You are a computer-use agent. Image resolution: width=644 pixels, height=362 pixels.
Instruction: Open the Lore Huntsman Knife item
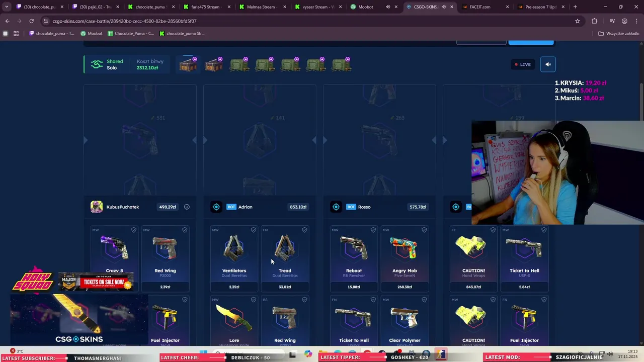tap(234, 321)
